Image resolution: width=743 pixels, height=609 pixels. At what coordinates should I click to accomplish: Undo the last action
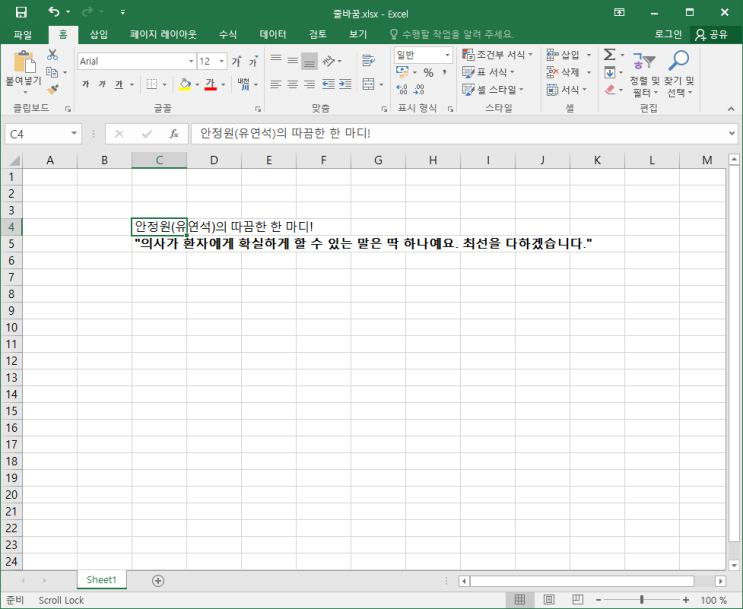pyautogui.click(x=54, y=12)
